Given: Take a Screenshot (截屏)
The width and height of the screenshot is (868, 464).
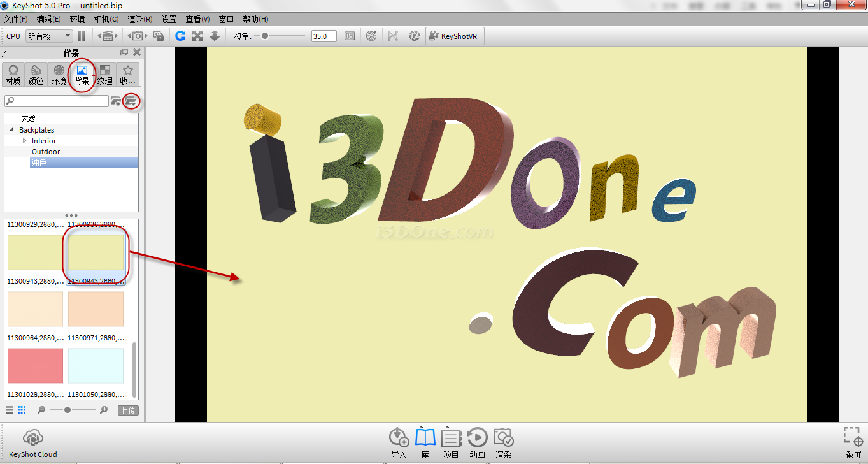Looking at the screenshot, I should 853,443.
